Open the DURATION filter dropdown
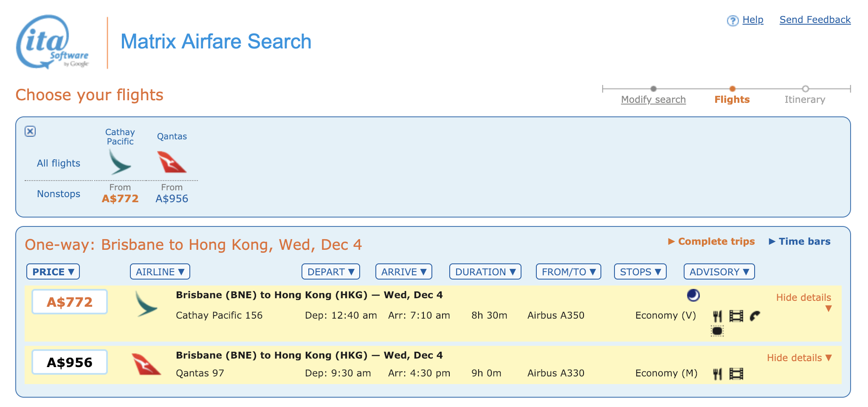Viewport: 868px width, 407px height. coord(485,272)
